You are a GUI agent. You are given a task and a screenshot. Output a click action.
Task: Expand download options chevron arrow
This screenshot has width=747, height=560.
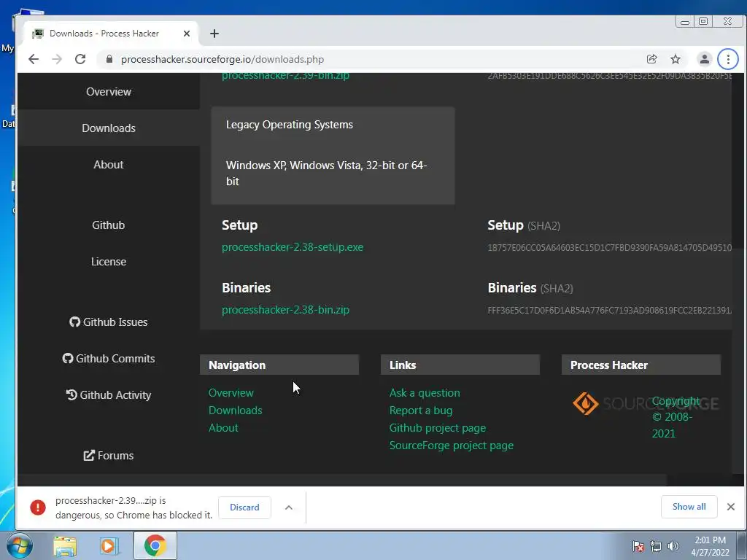click(289, 507)
